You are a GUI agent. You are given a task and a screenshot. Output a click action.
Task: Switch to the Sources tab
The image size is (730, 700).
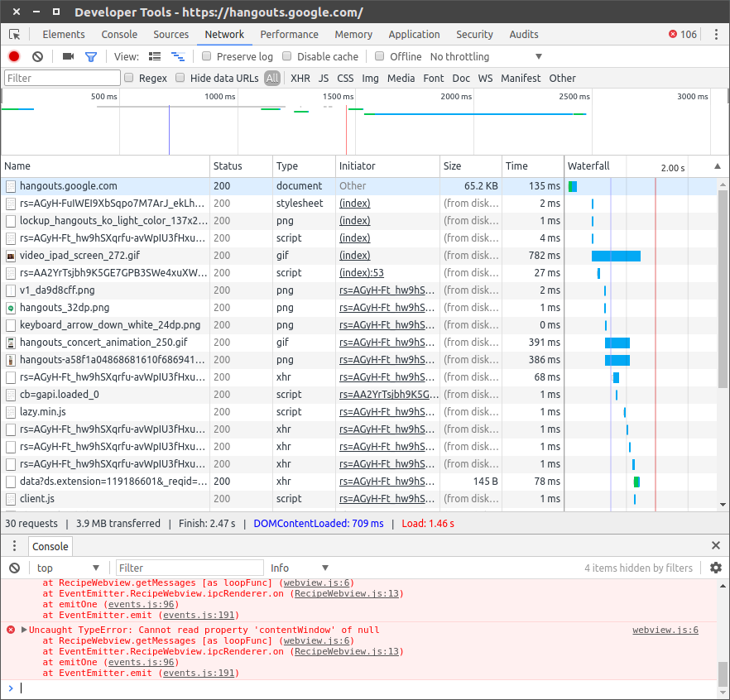pos(170,35)
